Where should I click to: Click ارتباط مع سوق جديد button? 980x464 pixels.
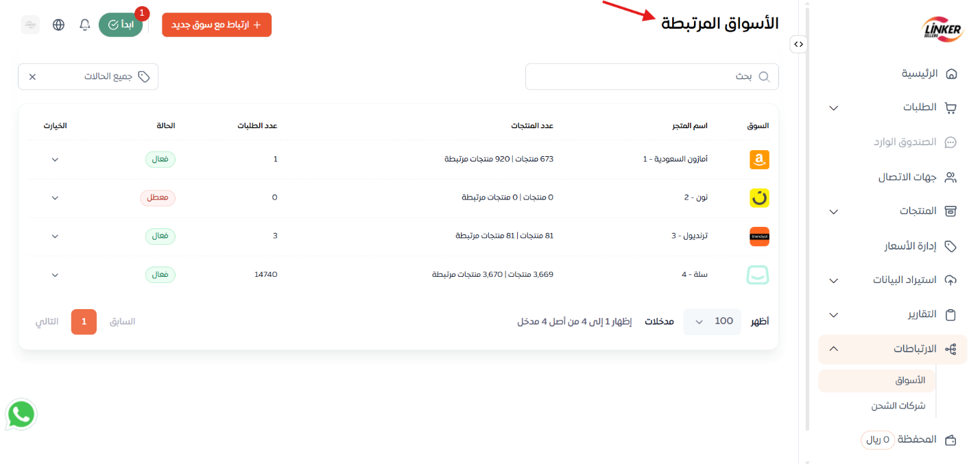tap(217, 25)
